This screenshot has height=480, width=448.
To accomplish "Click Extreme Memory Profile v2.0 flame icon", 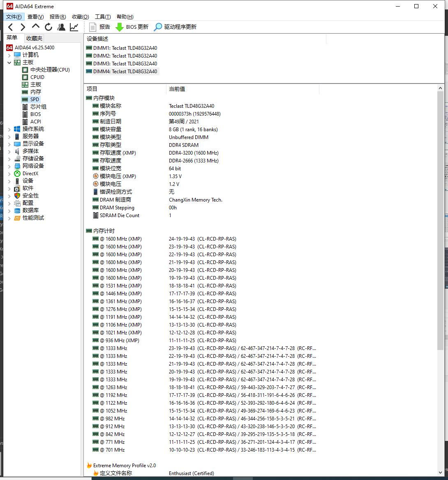I will 89,465.
